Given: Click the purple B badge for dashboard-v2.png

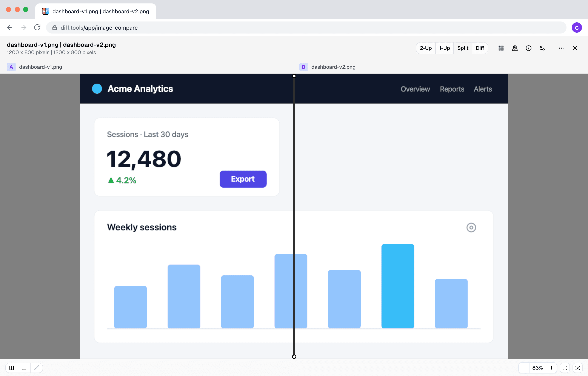Looking at the screenshot, I should point(303,67).
